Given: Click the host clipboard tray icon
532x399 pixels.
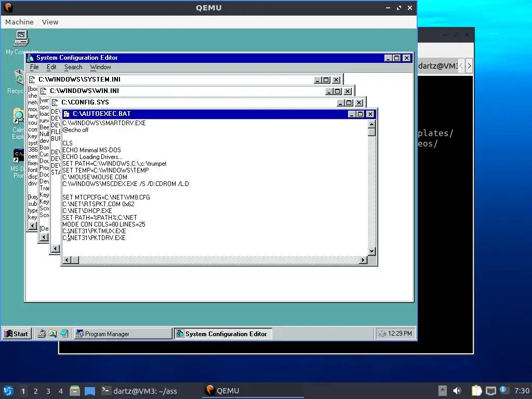Looking at the screenshot, I should [477, 391].
